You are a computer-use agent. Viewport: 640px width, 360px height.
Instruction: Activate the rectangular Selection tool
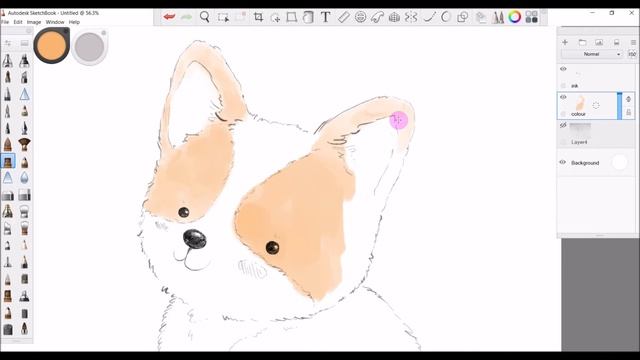pos(223,17)
